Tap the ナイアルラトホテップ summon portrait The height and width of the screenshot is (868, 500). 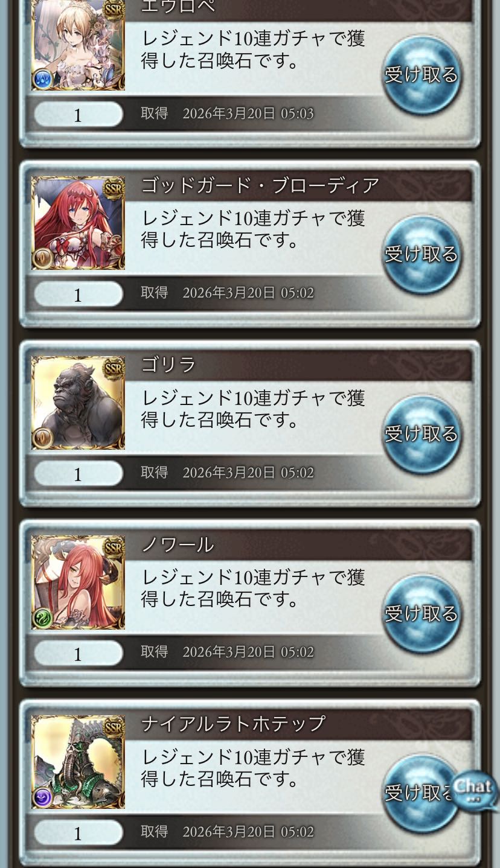pyautogui.click(x=78, y=762)
